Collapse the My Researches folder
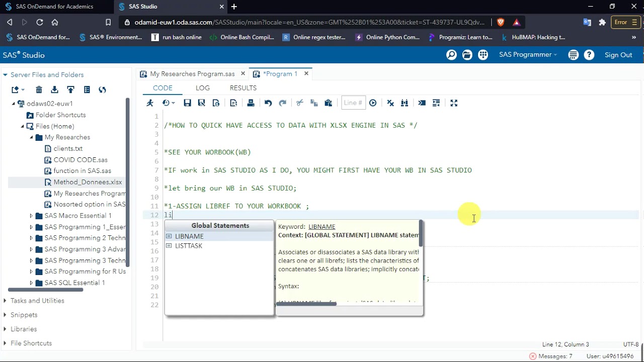This screenshot has height=362, width=644. point(31,137)
